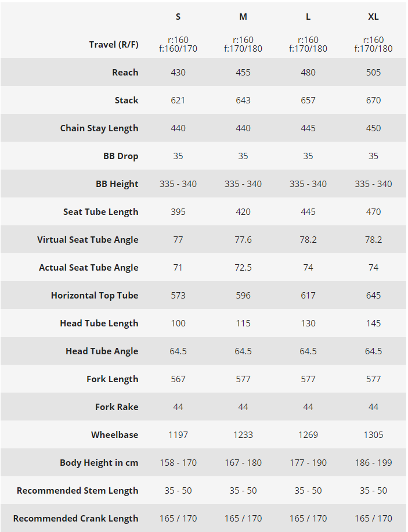This screenshot has width=408, height=532.
Task: Click the XL size column header
Action: point(373,17)
